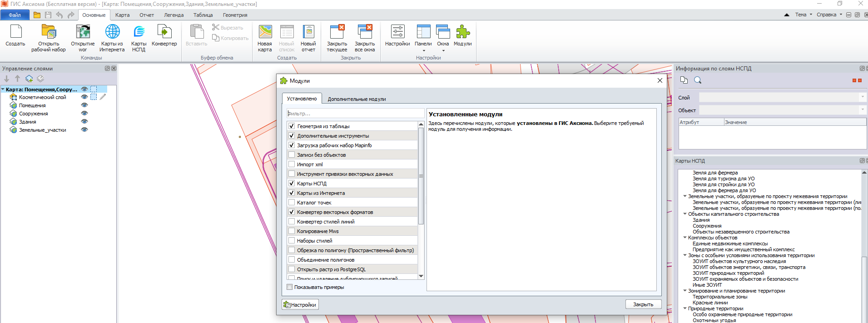The image size is (868, 323).
Task: Open Карты из Интернета globe tool
Action: (112, 33)
